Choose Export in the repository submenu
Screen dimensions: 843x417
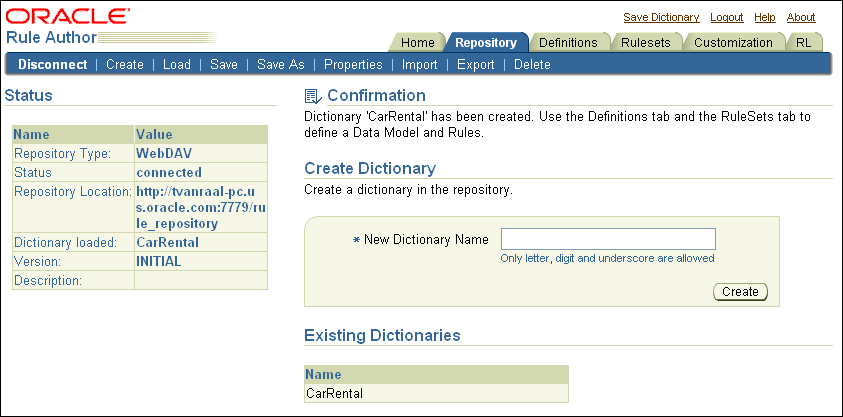click(476, 64)
